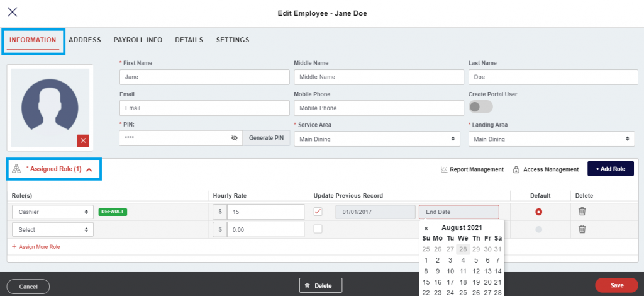Screen dimensions: 644x296
Task: Toggle PIN visibility eye icon
Action: [235, 138]
